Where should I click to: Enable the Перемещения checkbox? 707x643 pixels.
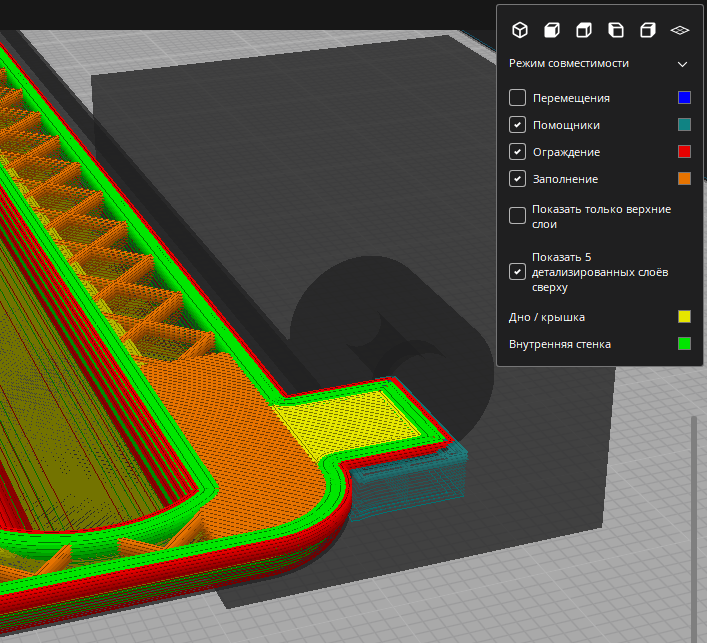pyautogui.click(x=517, y=98)
